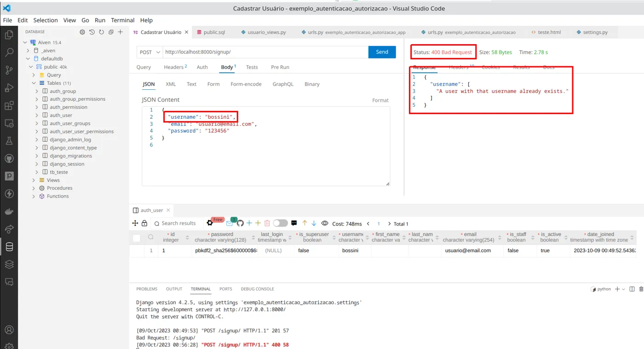Screen dimensions: 644x349
Task: Delete selected row with trash icon
Action: pyautogui.click(x=267, y=223)
